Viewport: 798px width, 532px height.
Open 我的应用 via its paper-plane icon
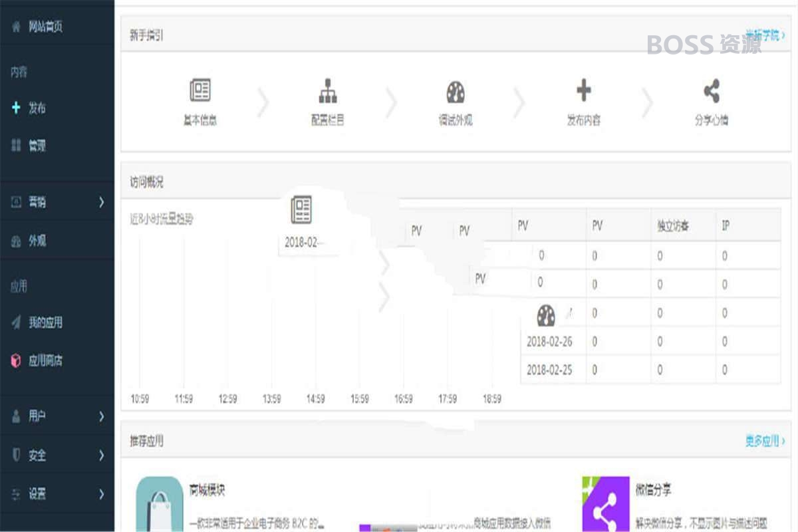(17, 323)
